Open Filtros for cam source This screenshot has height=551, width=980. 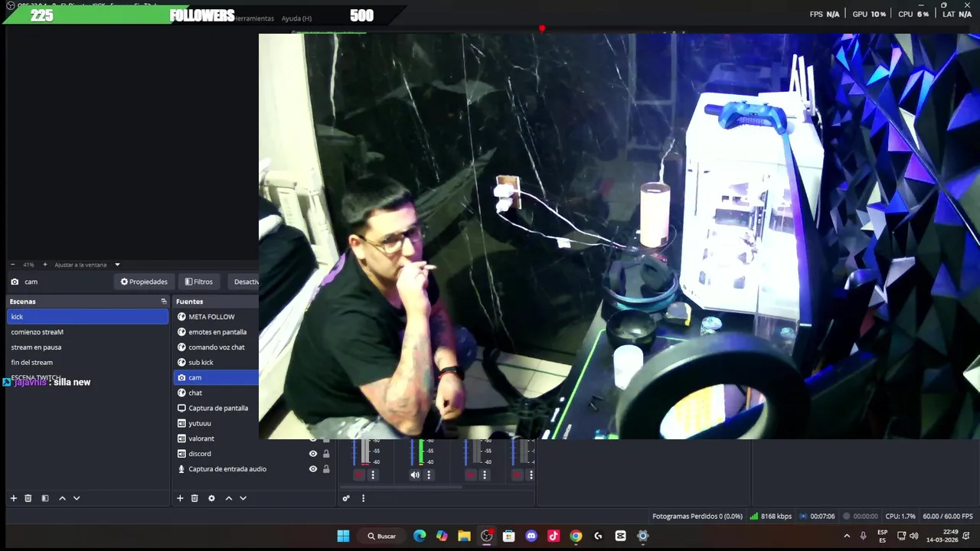(x=199, y=282)
